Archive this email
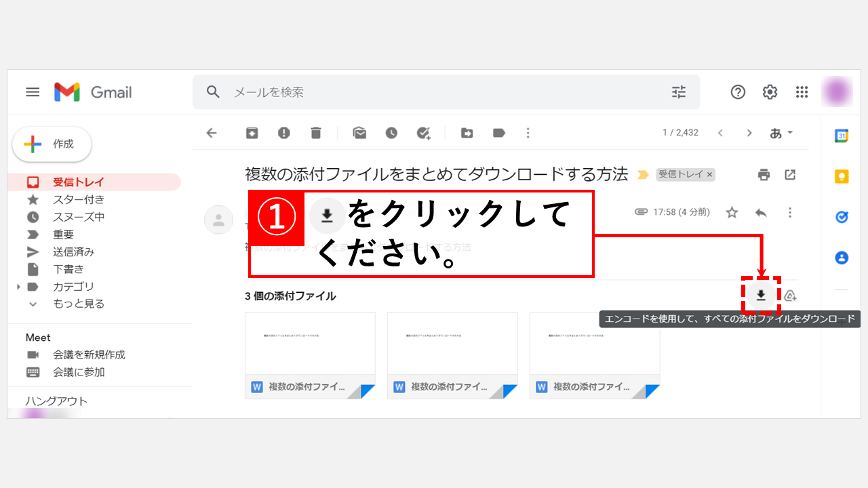Screen dimensions: 868x488 (252, 133)
